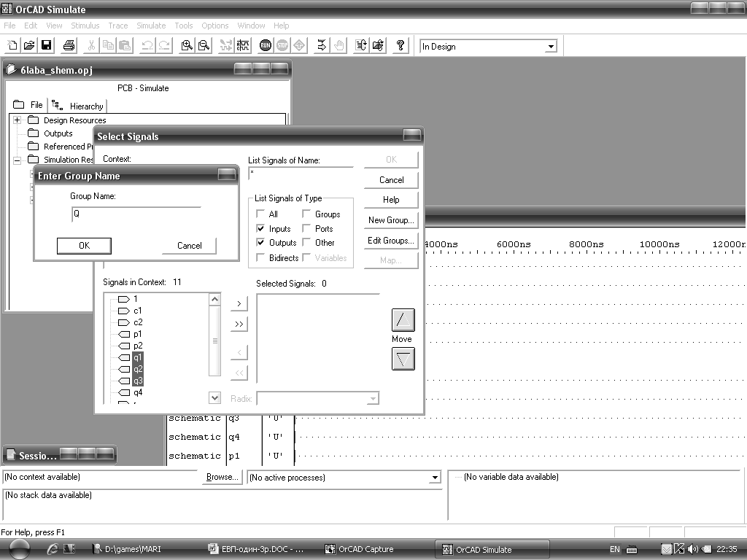
Task: Open the Help menu in the menu bar
Action: pos(281,26)
